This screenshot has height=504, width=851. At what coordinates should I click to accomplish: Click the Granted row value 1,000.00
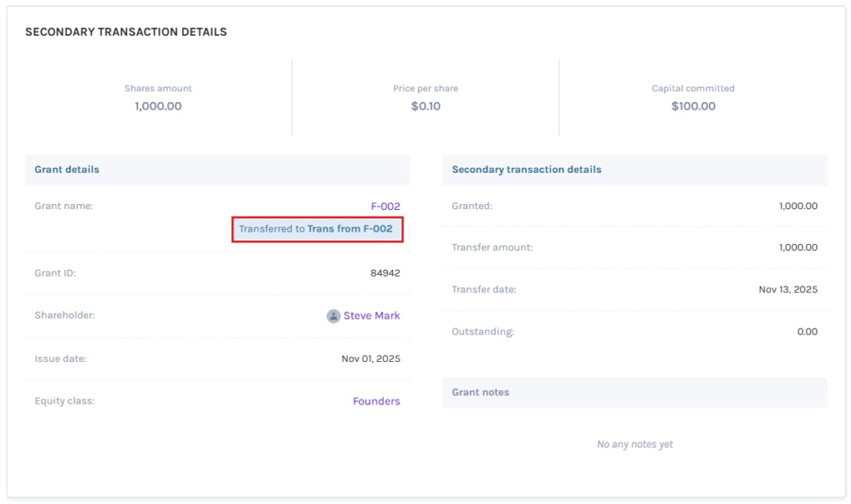point(798,206)
